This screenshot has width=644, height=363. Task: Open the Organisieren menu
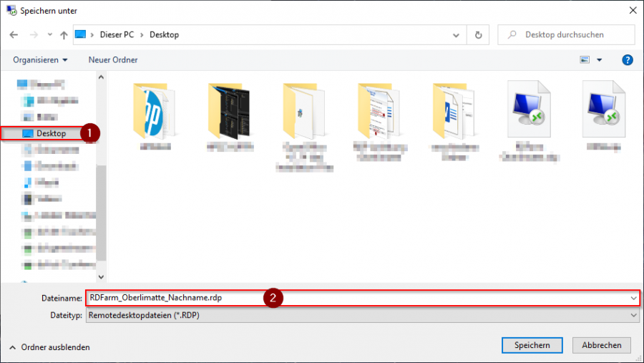pos(40,59)
